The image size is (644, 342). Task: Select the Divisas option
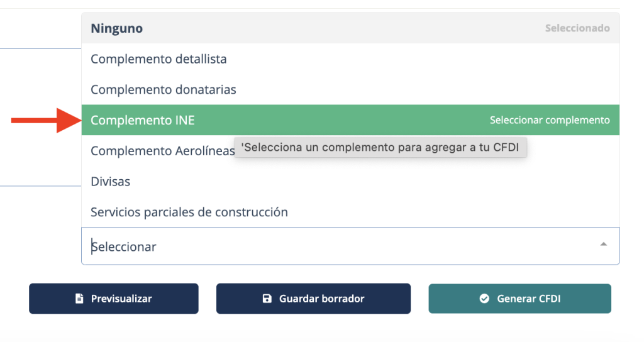point(111,182)
